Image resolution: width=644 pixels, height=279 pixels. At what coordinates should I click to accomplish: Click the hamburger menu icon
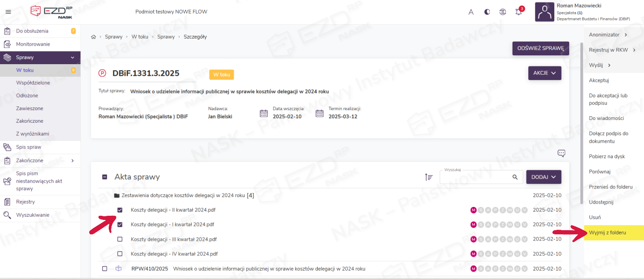click(x=8, y=12)
